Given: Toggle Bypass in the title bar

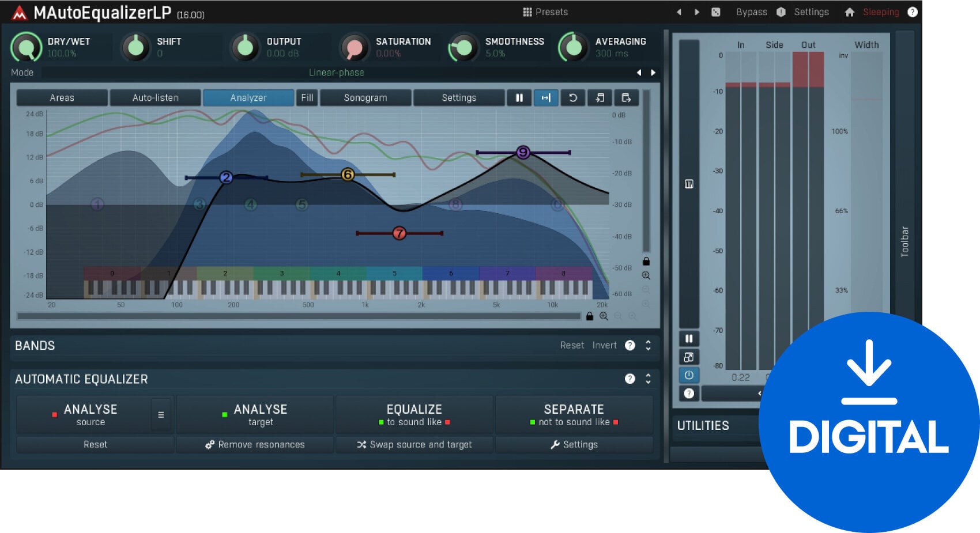Looking at the screenshot, I should point(751,12).
